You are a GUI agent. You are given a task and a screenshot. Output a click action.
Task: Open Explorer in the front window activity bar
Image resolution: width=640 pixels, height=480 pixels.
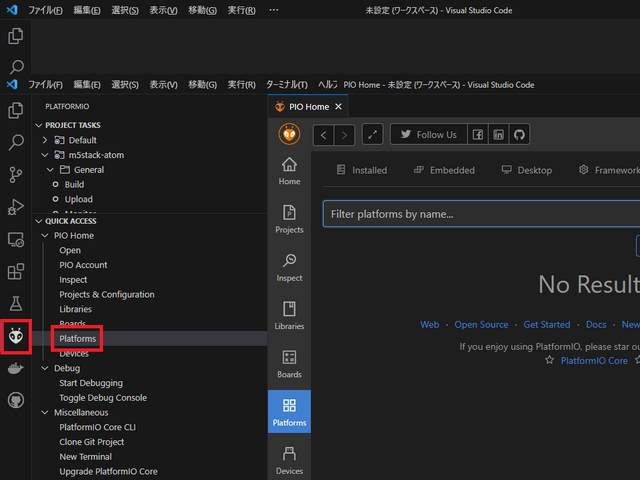16,110
